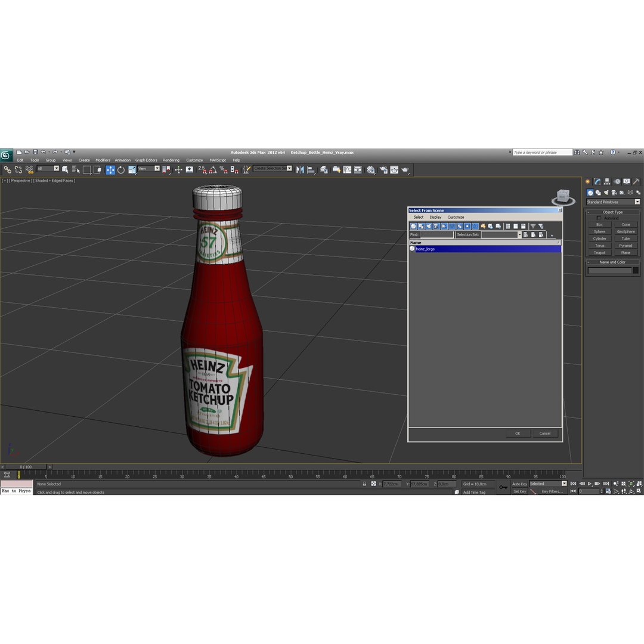Screen dimensions: 644x644
Task: Click Cancel in Select From Scene dialog
Action: pyautogui.click(x=544, y=434)
